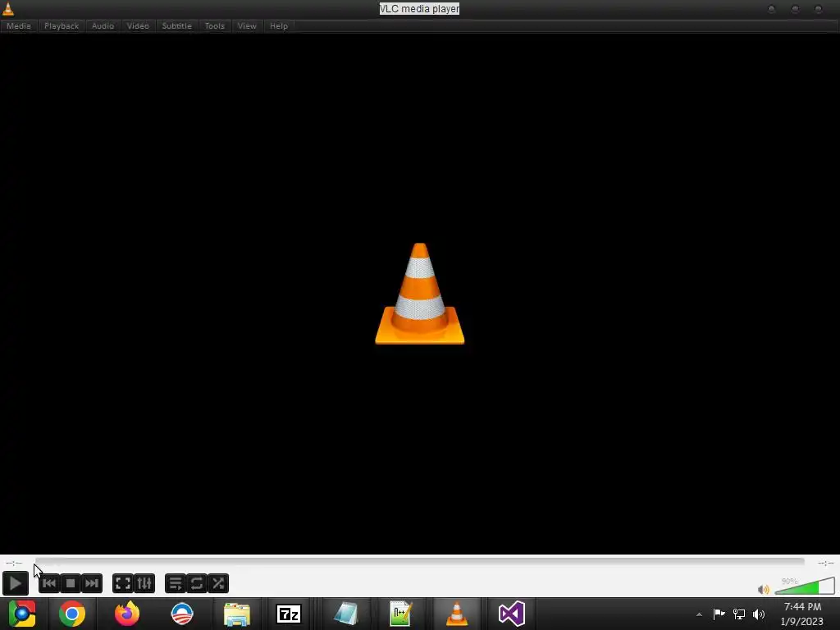Open Notepad++ from the taskbar
The width and height of the screenshot is (840, 630).
400,614
